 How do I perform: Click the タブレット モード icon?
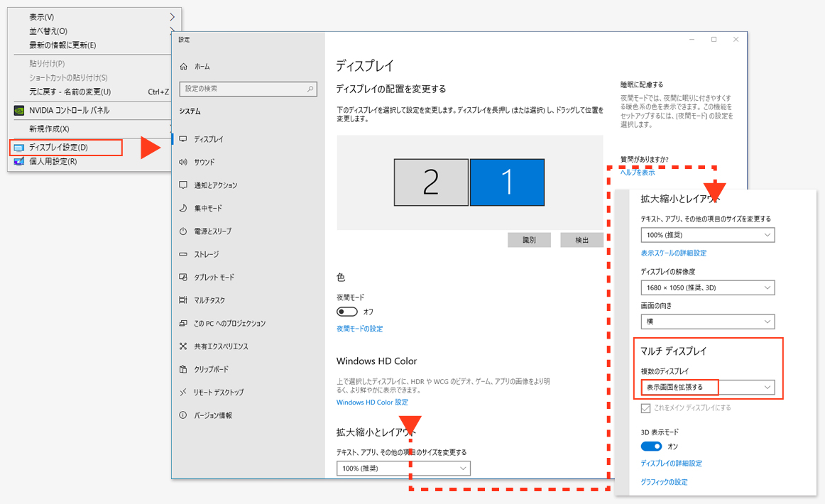(183, 278)
